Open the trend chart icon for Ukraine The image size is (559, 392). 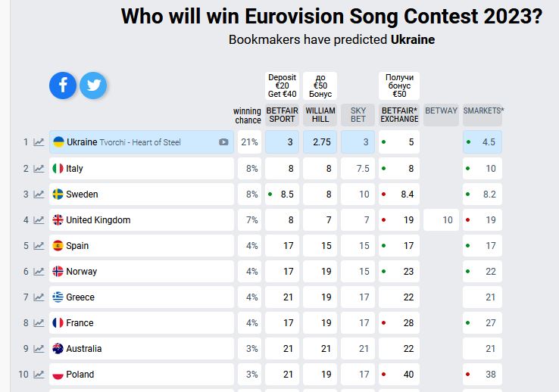[x=39, y=142]
